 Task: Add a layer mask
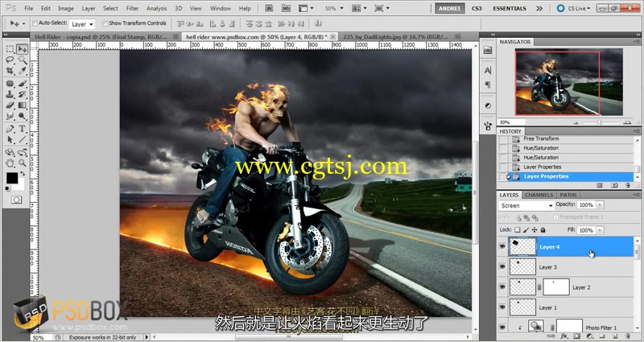(576, 336)
